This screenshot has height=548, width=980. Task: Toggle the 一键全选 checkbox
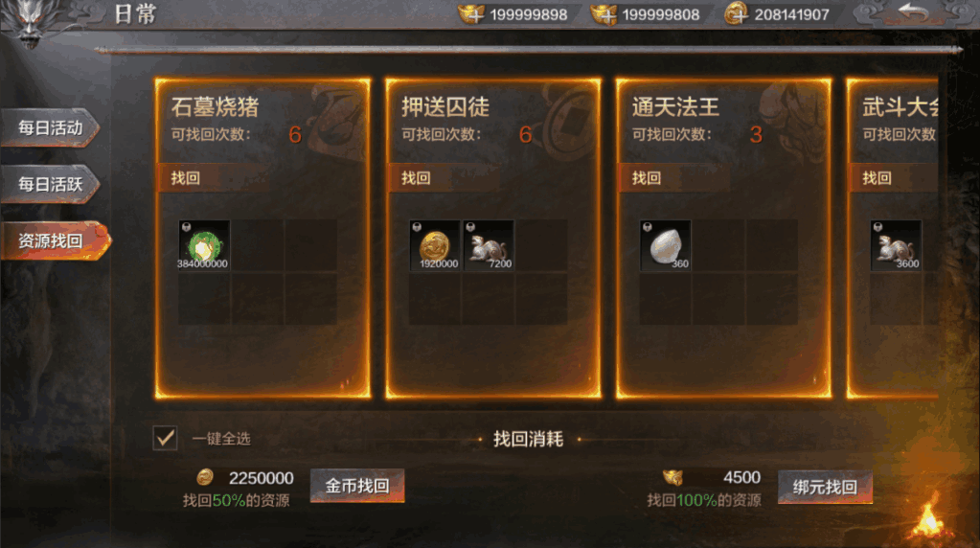[165, 438]
